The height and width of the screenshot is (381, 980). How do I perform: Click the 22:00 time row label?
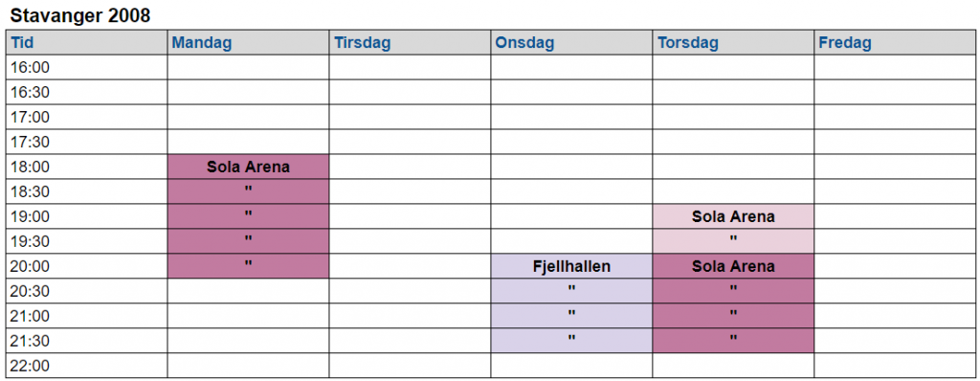87,366
